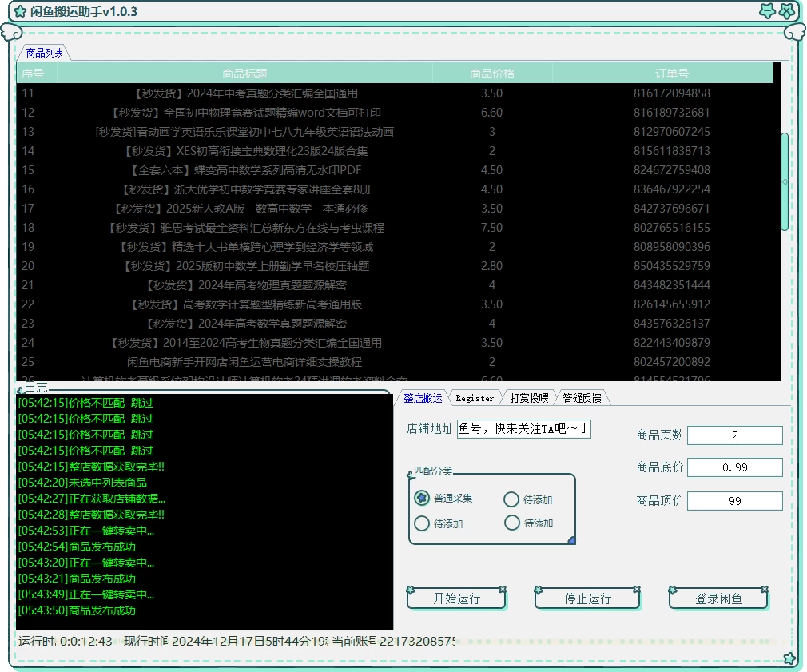Click the 店铺地址 input field

(523, 429)
